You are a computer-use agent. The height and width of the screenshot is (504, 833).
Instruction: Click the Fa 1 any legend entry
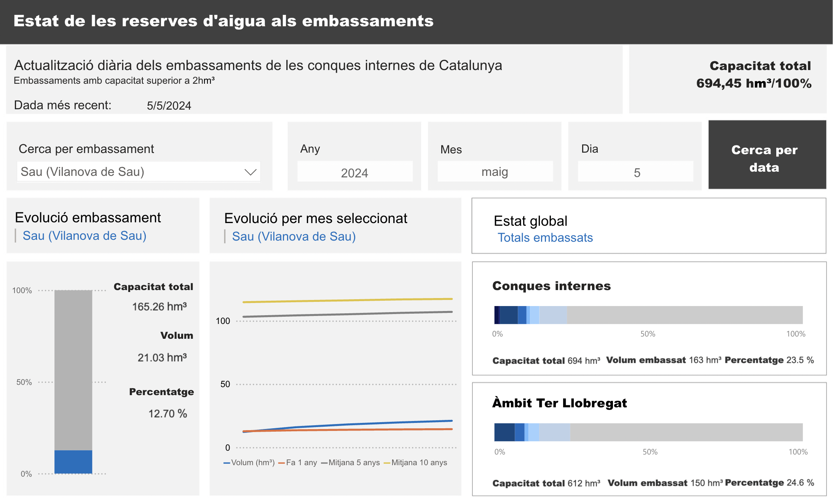(298, 463)
